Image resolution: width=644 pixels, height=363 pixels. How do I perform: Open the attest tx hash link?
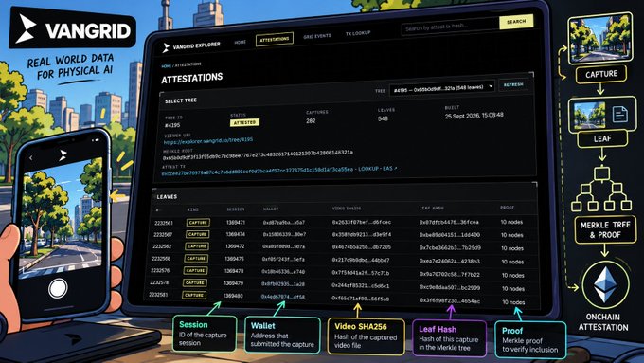[257, 171]
